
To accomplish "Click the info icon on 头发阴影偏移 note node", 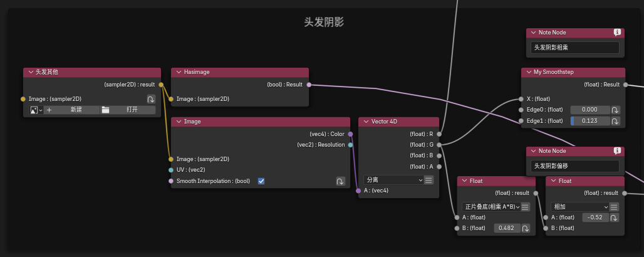I will (618, 151).
